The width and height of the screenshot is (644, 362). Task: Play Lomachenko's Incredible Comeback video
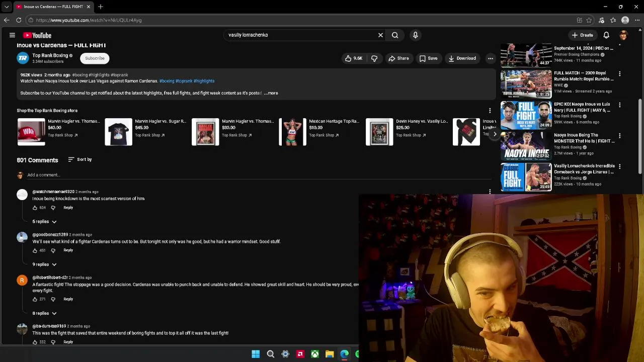526,177
